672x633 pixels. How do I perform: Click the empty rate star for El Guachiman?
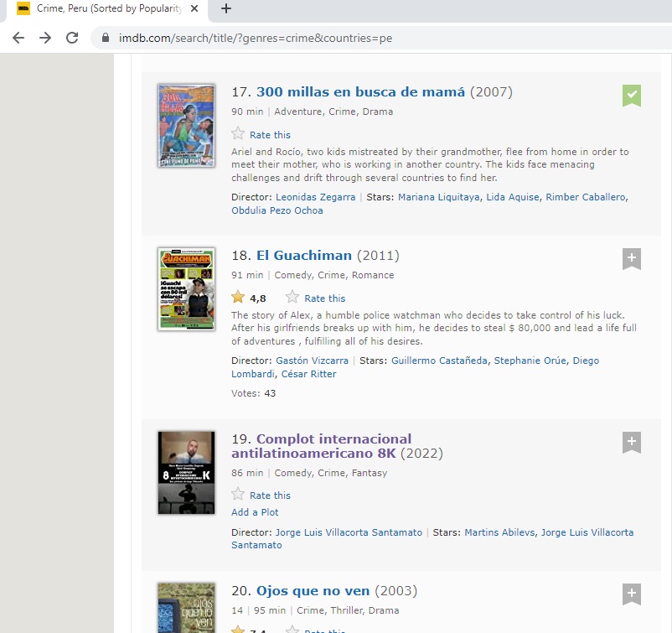coord(292,297)
